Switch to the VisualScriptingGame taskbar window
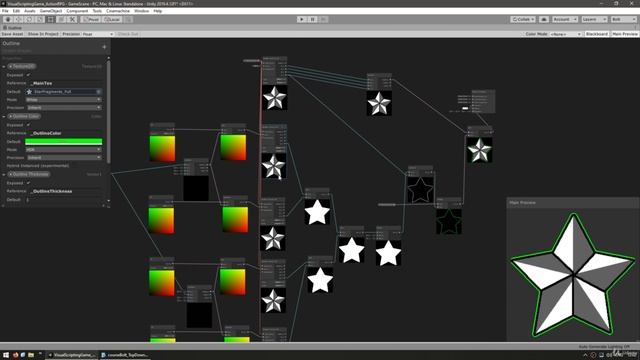Viewport: 640px width, 360px height. [72, 355]
